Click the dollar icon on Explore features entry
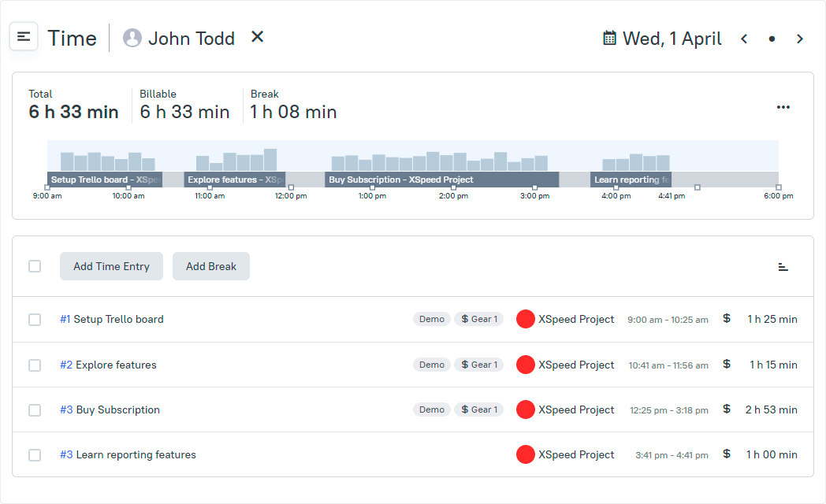Image resolution: width=826 pixels, height=504 pixels. click(726, 365)
